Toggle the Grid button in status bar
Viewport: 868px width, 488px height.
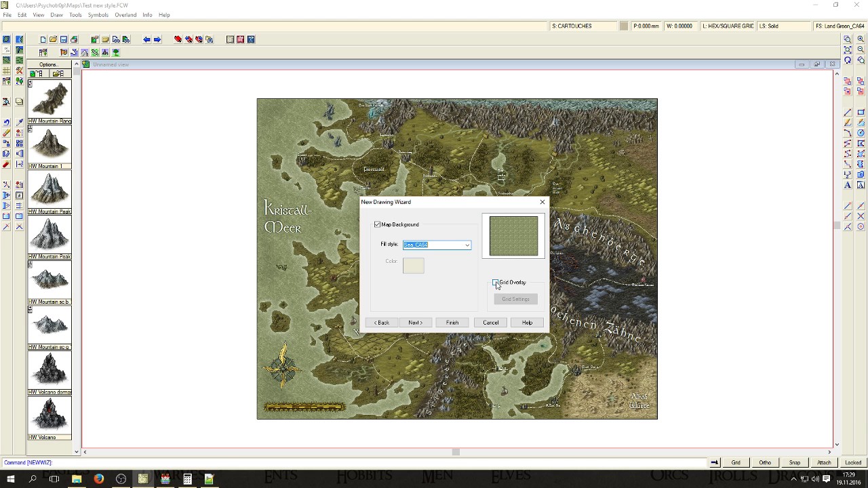[x=736, y=462]
